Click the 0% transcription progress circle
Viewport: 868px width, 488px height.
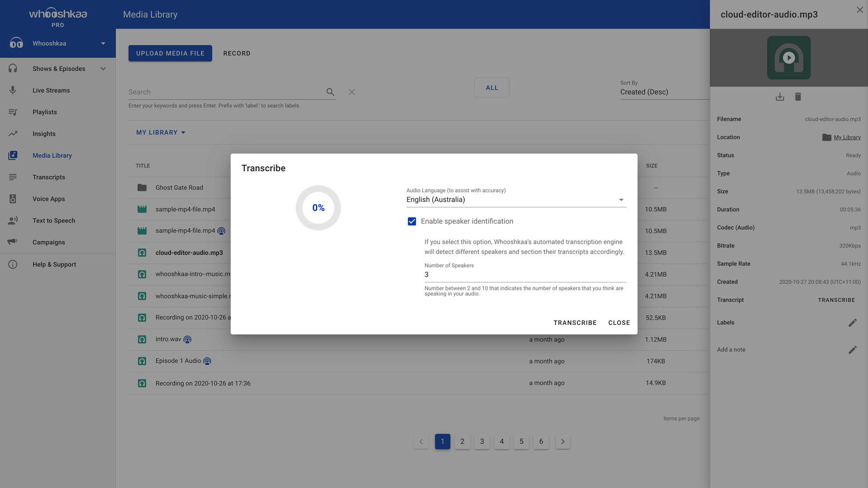318,208
